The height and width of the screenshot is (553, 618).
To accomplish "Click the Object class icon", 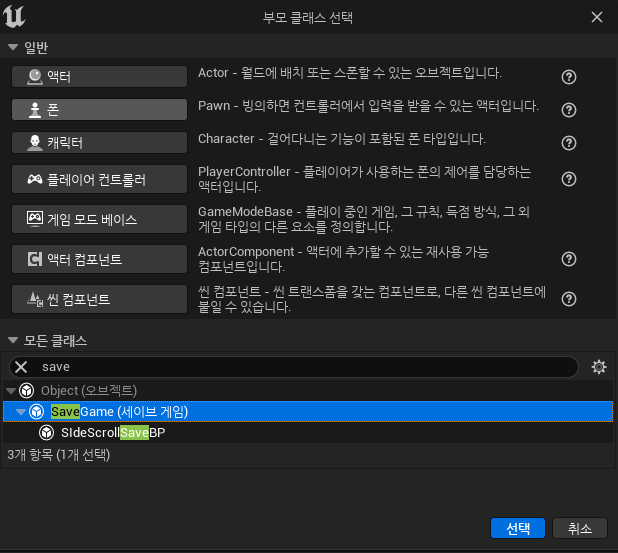I will click(x=27, y=391).
